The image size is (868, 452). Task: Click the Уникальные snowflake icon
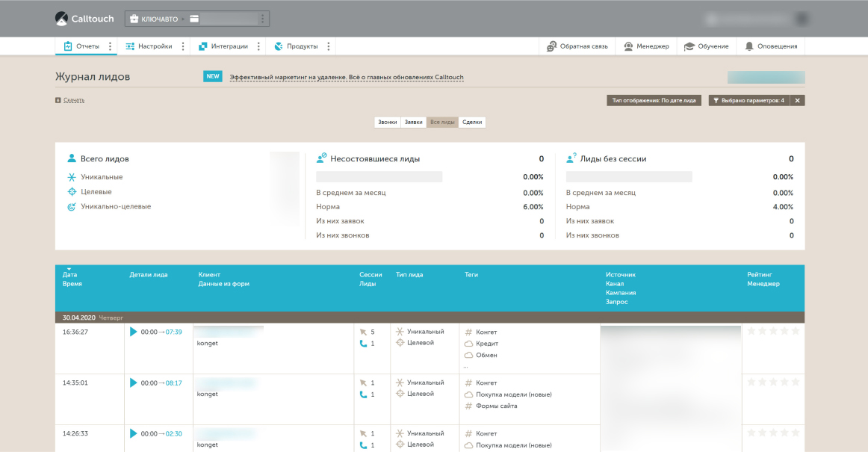[72, 177]
